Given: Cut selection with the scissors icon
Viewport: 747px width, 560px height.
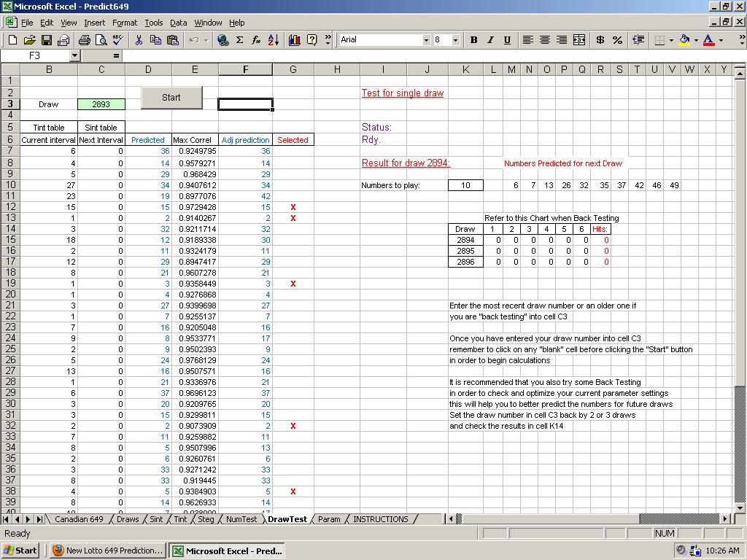Looking at the screenshot, I should click(x=139, y=40).
